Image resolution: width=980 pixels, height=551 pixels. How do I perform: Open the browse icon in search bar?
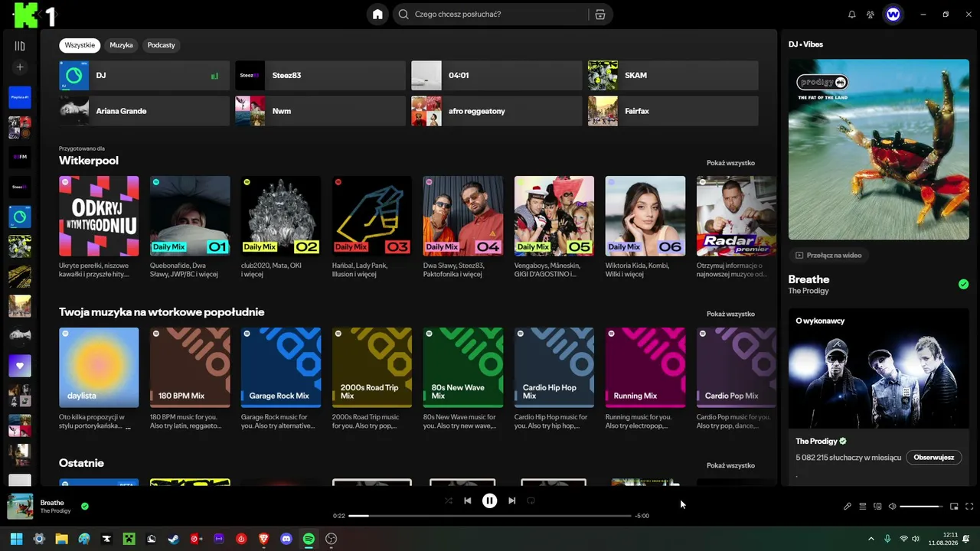tap(599, 15)
